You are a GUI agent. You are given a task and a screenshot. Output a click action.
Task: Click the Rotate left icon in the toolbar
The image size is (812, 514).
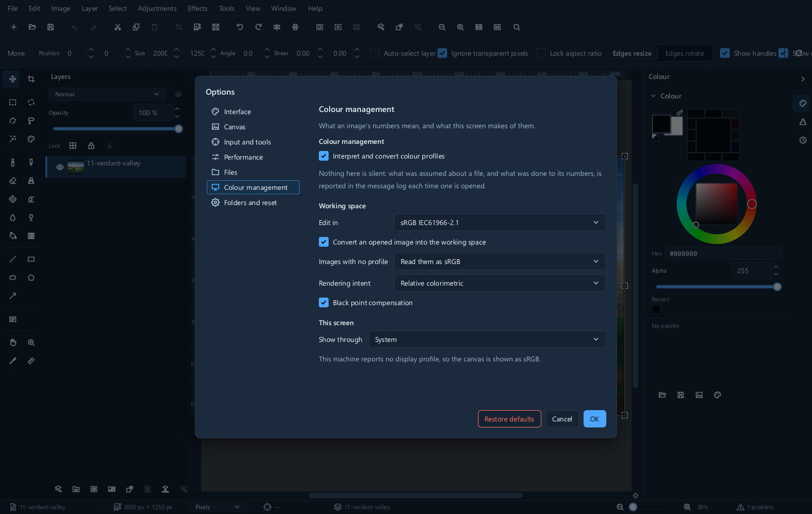click(x=240, y=27)
